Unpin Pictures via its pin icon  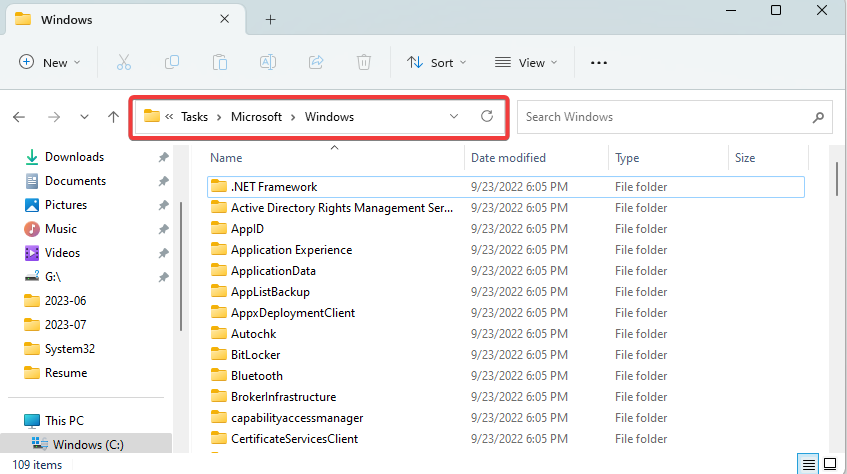[x=163, y=205]
